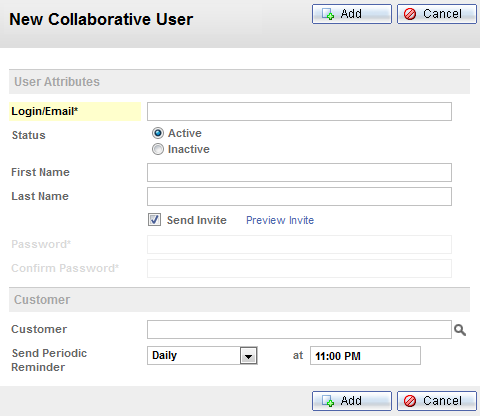The height and width of the screenshot is (418, 480).
Task: Click into the Last Name field
Action: click(299, 196)
